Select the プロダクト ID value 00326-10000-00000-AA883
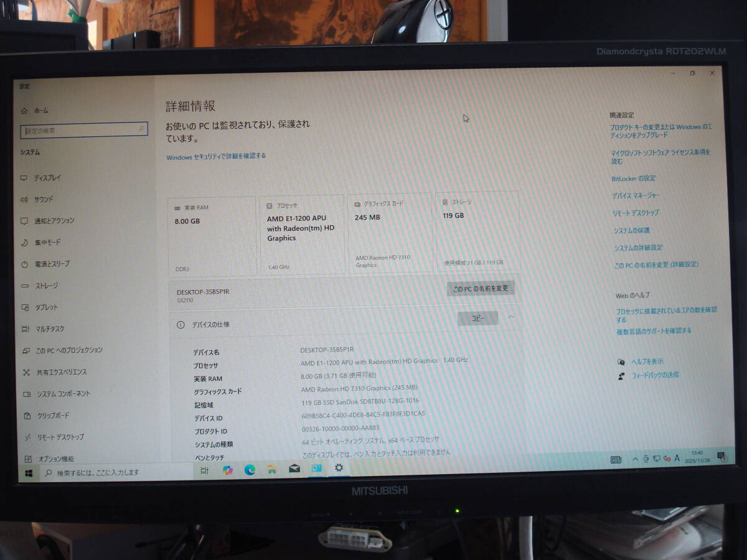The height and width of the screenshot is (560, 747). (x=340, y=428)
